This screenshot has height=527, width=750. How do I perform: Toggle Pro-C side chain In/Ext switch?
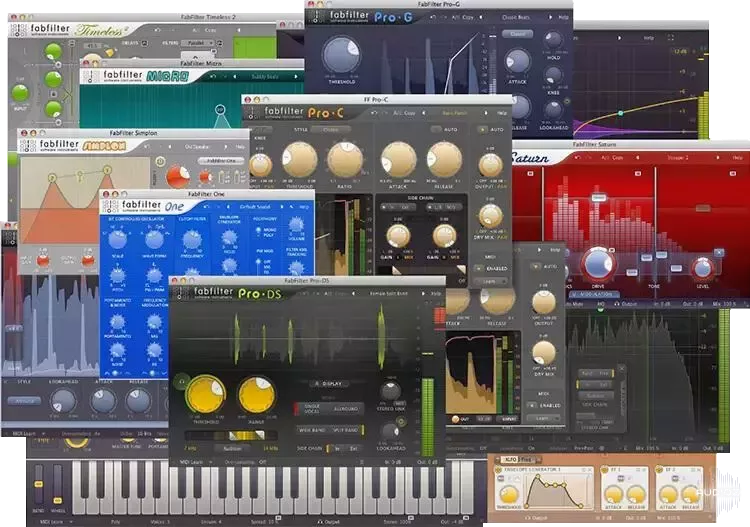[x=397, y=208]
